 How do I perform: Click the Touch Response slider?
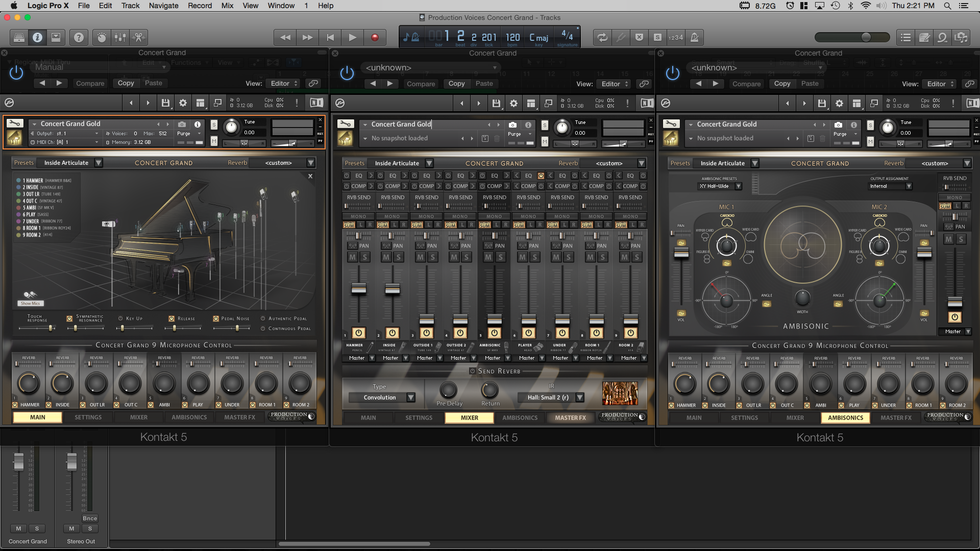pos(37,329)
